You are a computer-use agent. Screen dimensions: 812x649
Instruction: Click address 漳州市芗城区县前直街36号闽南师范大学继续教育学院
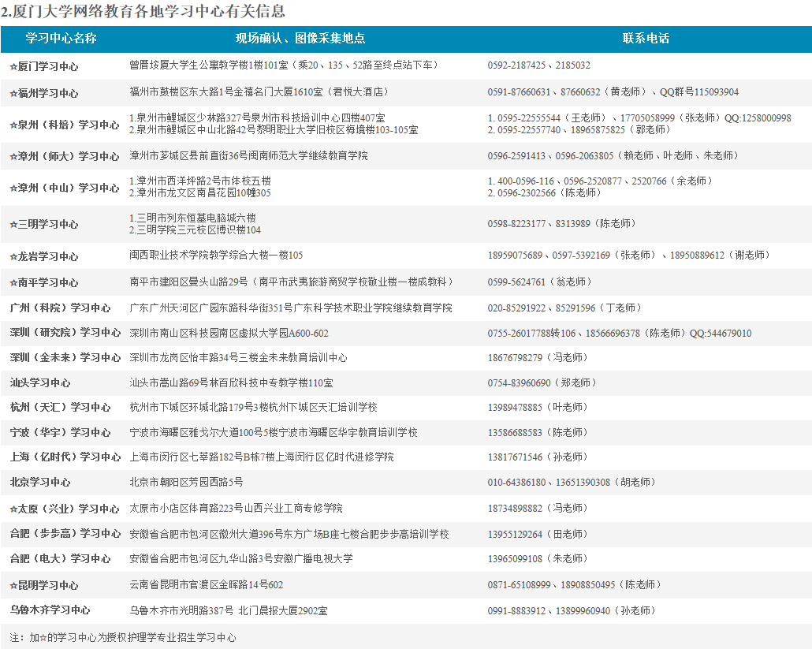248,156
